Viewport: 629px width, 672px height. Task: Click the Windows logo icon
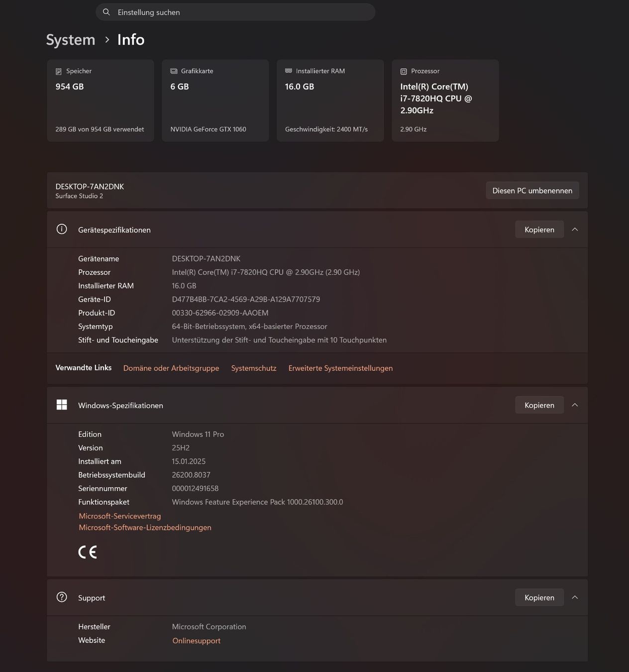pos(62,405)
